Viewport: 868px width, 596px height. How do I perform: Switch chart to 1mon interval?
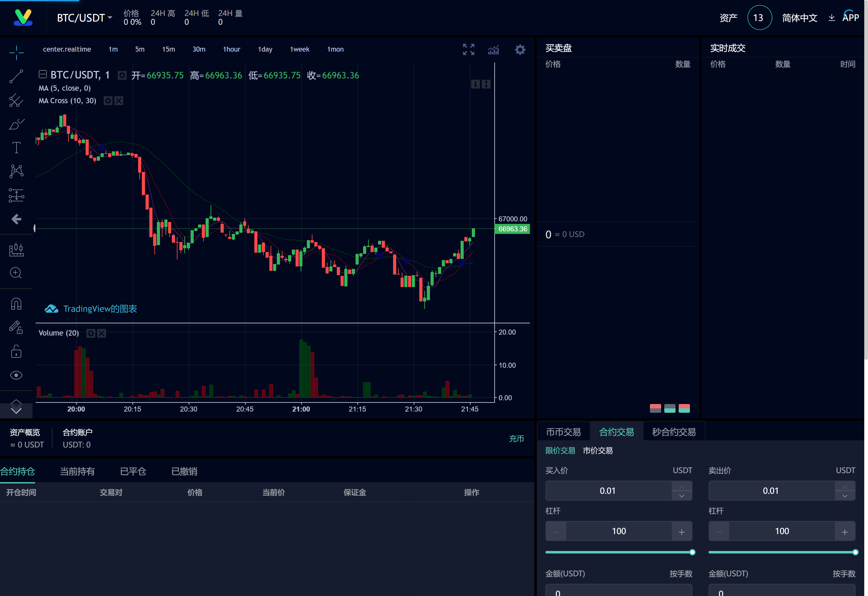335,49
